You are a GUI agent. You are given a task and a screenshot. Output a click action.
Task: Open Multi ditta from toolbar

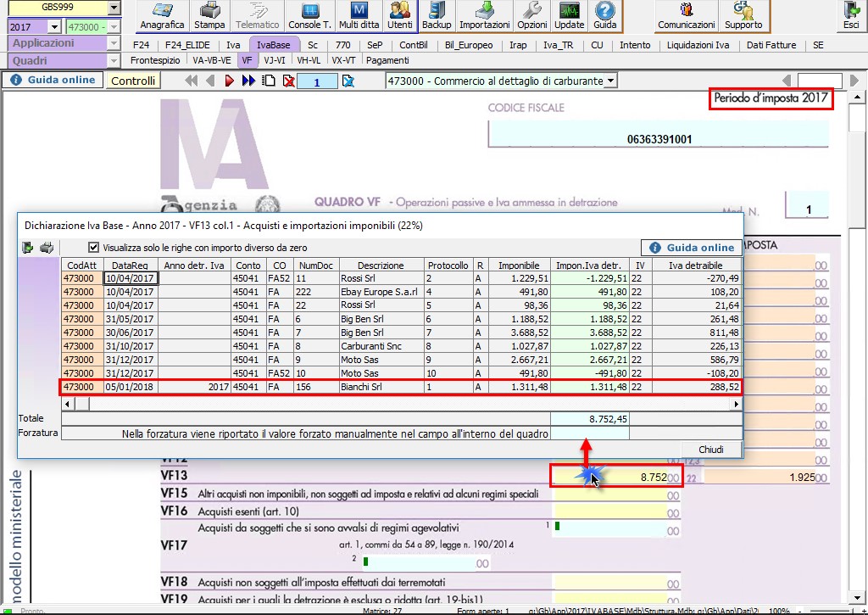[359, 15]
